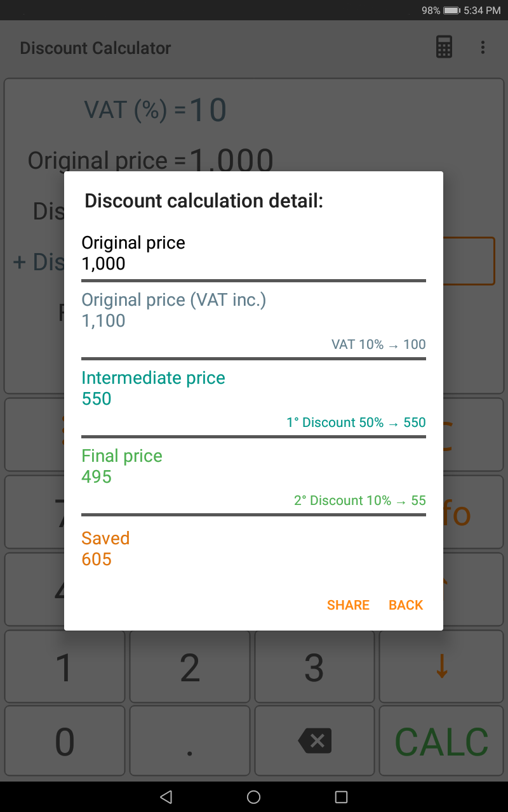The image size is (508, 812).
Task: Tap the number 0 key
Action: click(x=64, y=740)
